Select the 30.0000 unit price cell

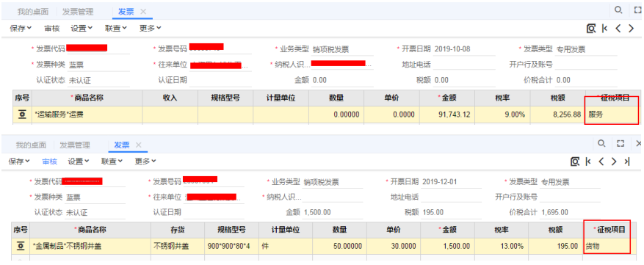394,246
